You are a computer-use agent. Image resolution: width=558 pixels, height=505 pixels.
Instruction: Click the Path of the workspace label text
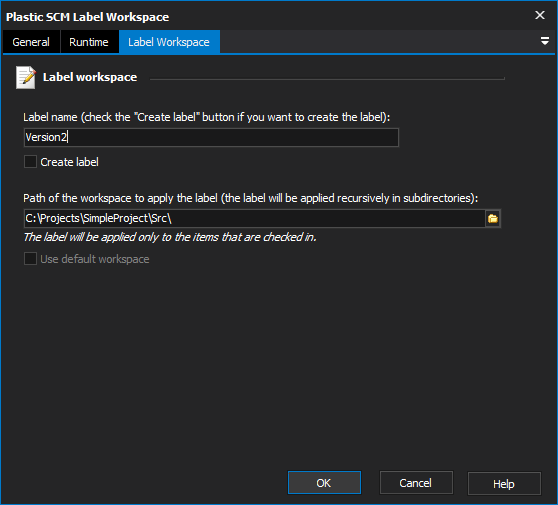coord(251,198)
